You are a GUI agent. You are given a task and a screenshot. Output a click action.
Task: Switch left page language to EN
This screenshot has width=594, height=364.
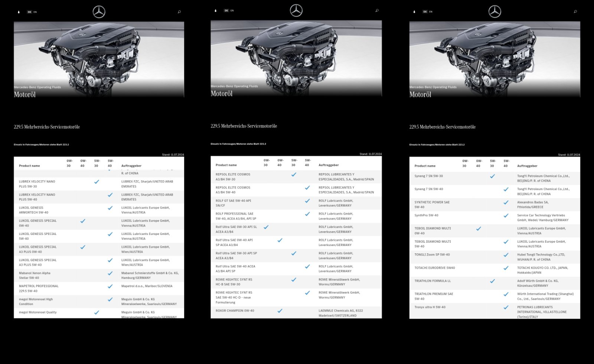click(x=35, y=12)
